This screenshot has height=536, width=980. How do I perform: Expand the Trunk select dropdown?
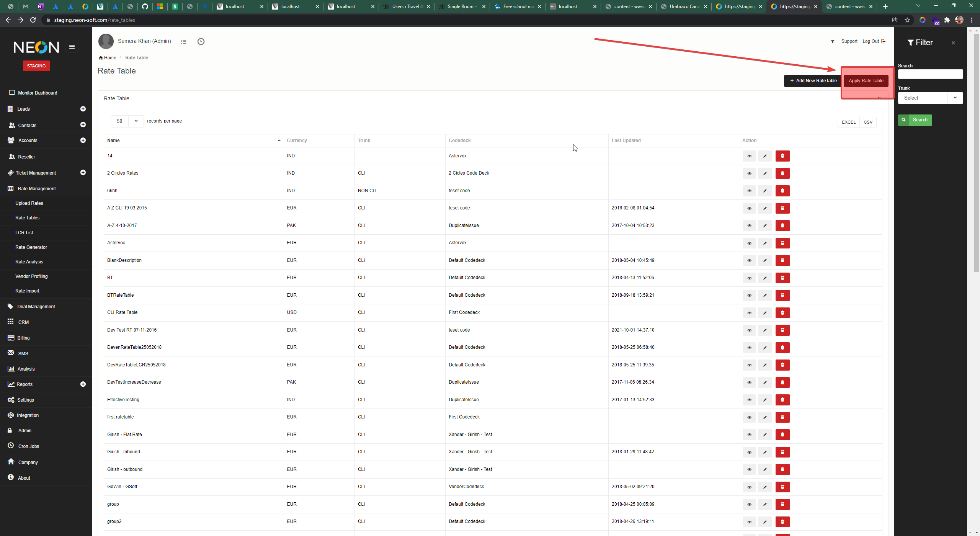[930, 98]
